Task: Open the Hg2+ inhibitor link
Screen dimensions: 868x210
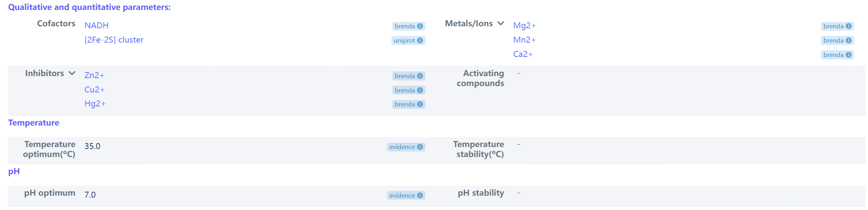Action: tap(95, 104)
